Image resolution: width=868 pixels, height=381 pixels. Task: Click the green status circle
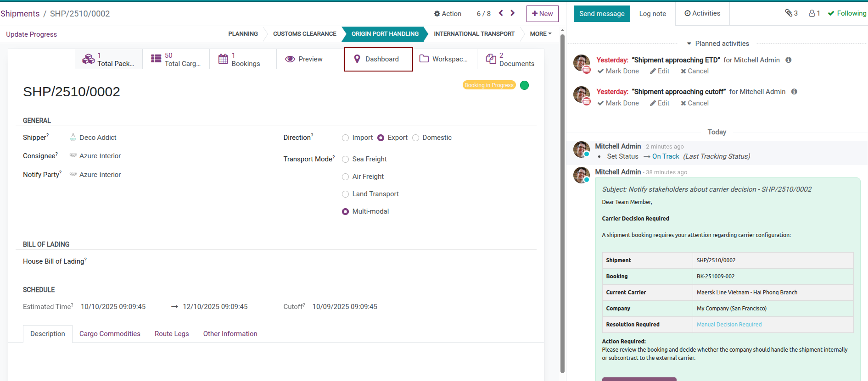coord(524,85)
